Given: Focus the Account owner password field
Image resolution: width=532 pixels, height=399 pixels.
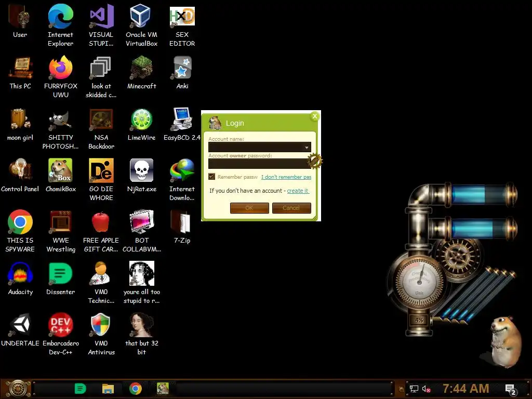Looking at the screenshot, I should (x=260, y=164).
